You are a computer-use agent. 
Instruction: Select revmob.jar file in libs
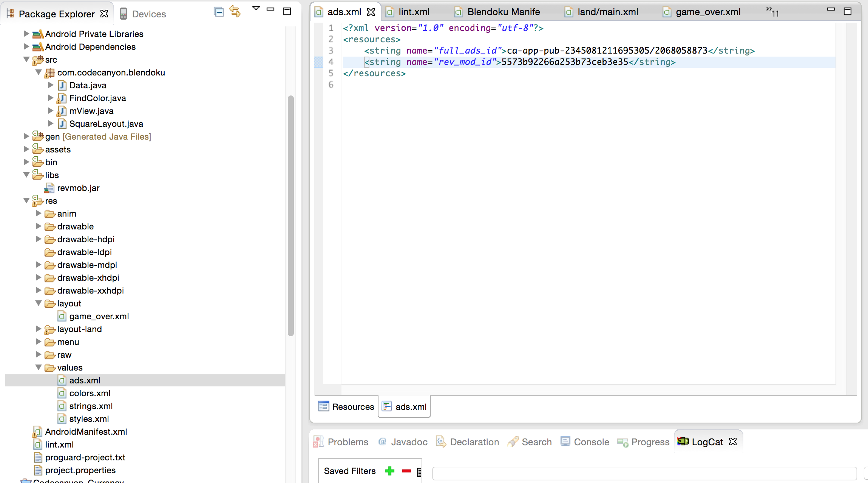point(78,188)
